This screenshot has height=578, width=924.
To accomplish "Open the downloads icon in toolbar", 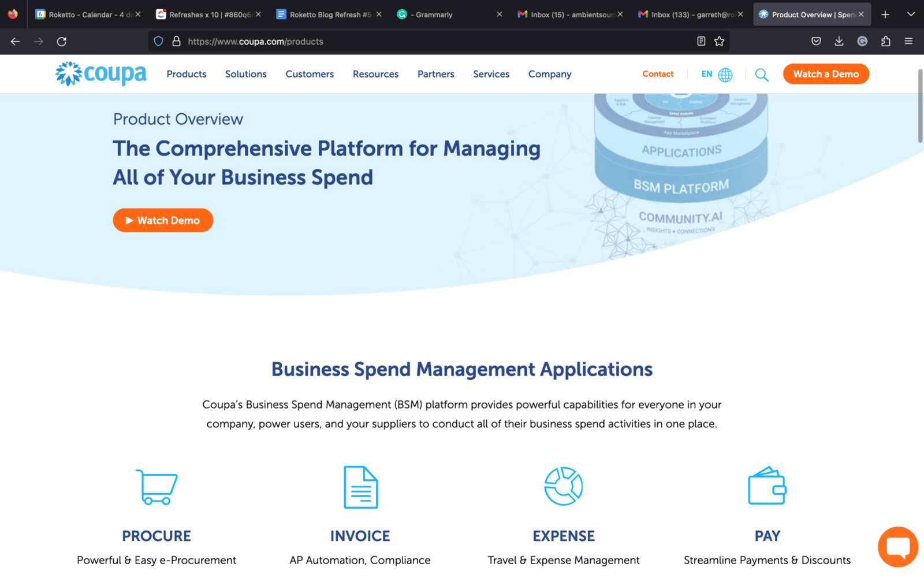I will 839,41.
